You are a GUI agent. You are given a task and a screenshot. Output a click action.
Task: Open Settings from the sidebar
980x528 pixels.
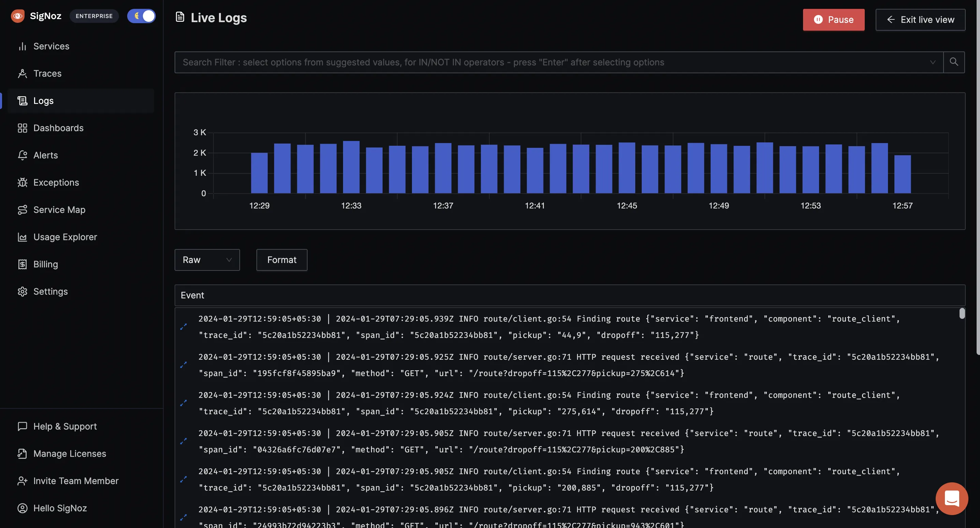click(x=50, y=291)
